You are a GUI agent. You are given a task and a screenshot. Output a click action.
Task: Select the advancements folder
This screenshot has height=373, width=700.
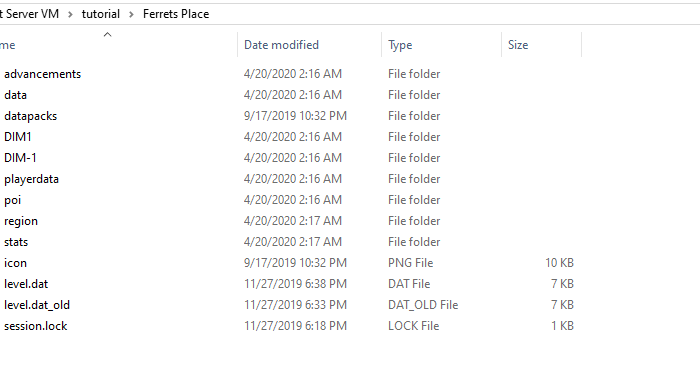pos(42,74)
